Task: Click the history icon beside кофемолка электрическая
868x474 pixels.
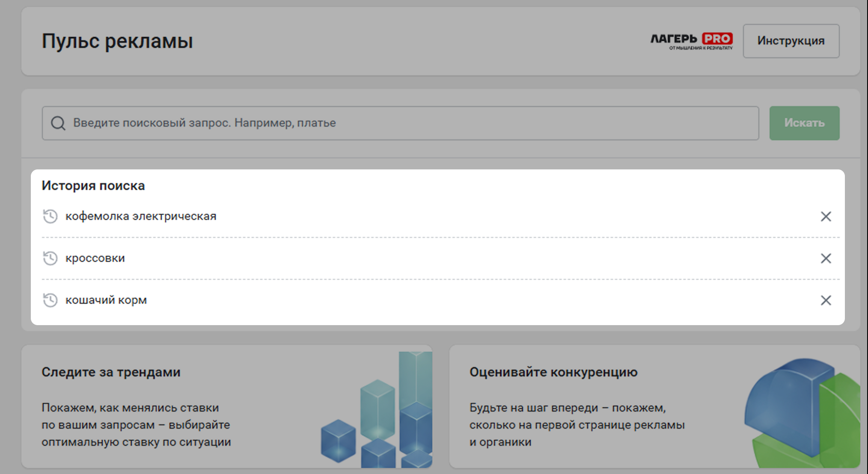Action: 50,216
